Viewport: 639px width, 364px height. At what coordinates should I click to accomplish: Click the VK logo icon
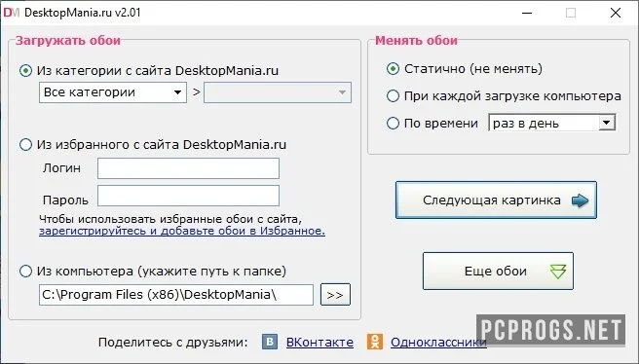(x=270, y=342)
